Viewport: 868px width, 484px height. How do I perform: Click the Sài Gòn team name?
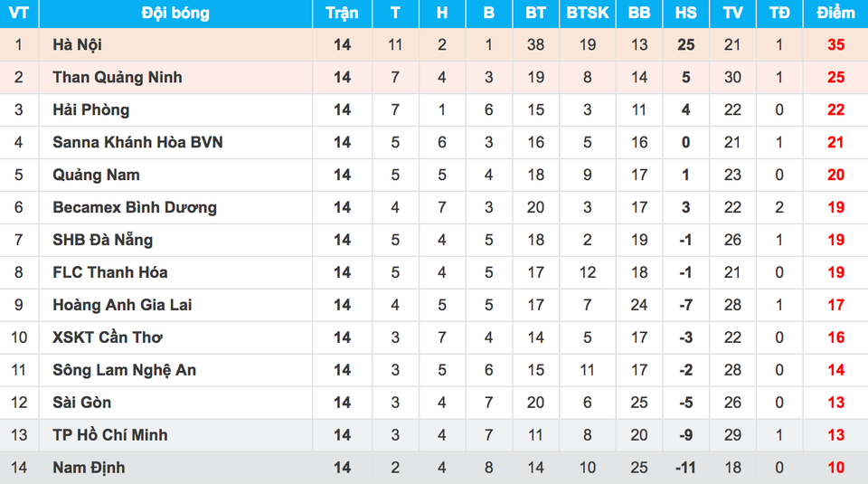82,403
